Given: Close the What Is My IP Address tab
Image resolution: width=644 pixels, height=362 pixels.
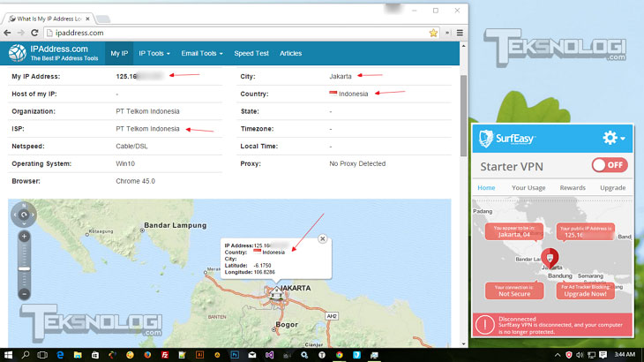Looking at the screenshot, I should point(87,19).
